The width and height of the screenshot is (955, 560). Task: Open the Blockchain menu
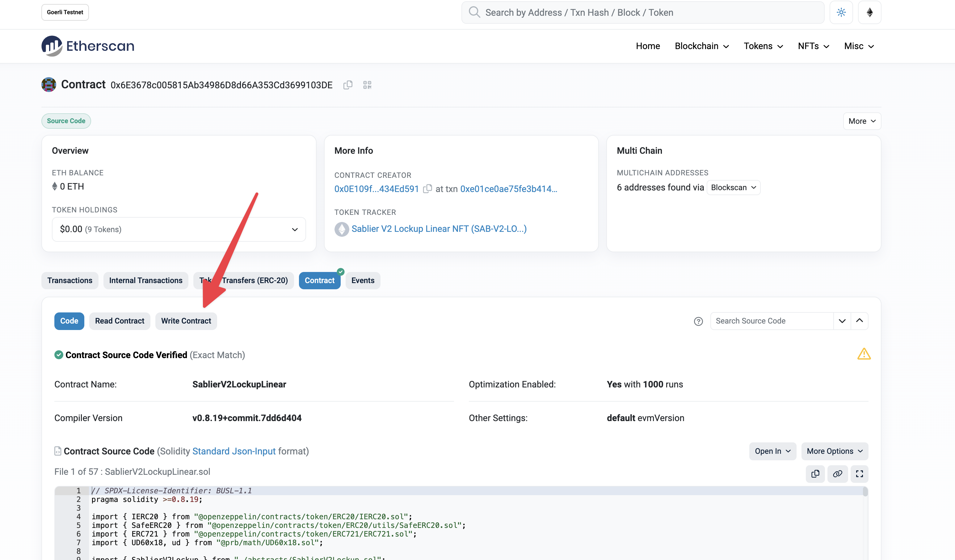click(701, 46)
